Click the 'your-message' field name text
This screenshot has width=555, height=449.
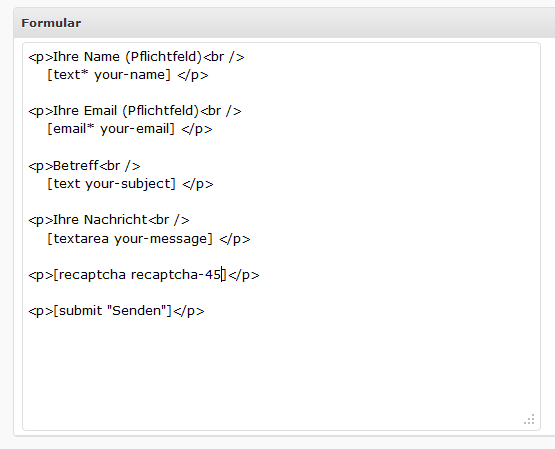(x=161, y=239)
